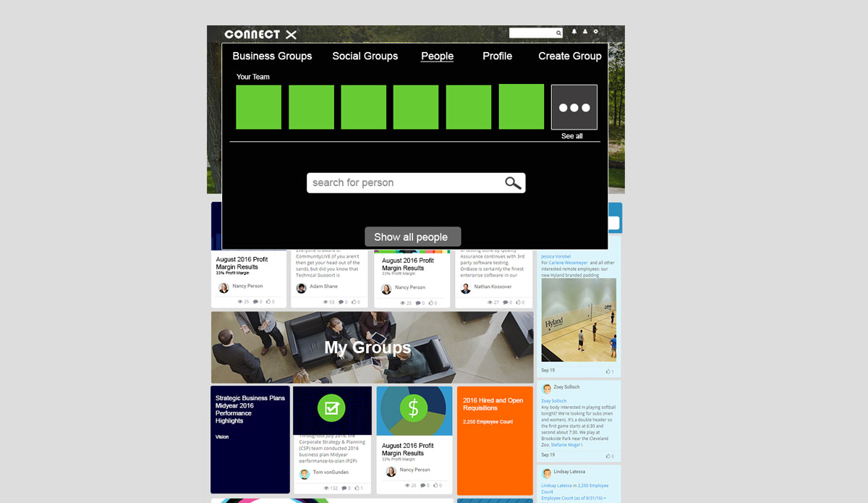This screenshot has width=868, height=503.
Task: Open the Business Groups section
Action: coord(272,56)
